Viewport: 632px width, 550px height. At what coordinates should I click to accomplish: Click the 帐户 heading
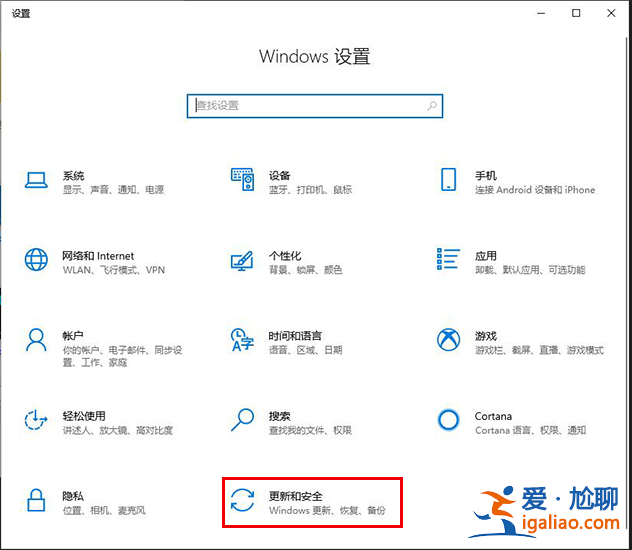(73, 336)
